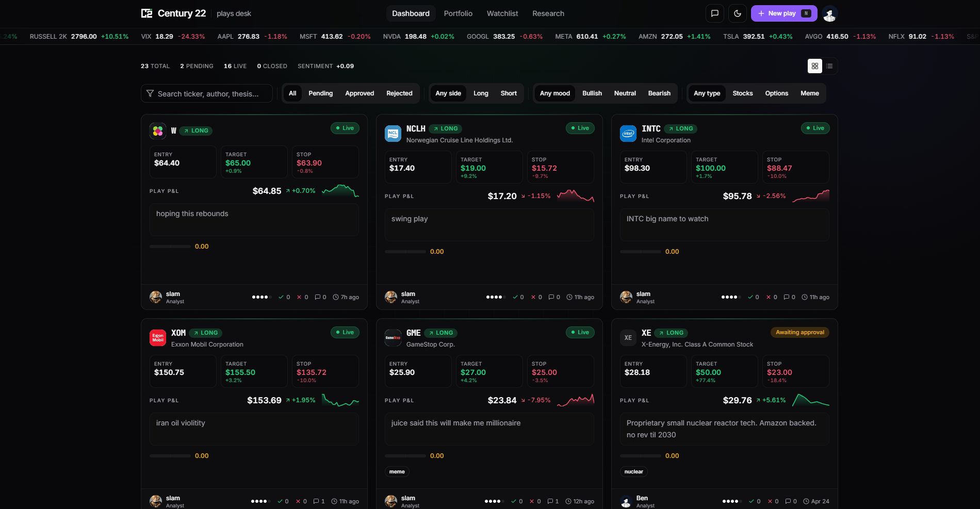Filter by Bearish mood
Viewport: 980px width, 509px height.
(x=659, y=93)
